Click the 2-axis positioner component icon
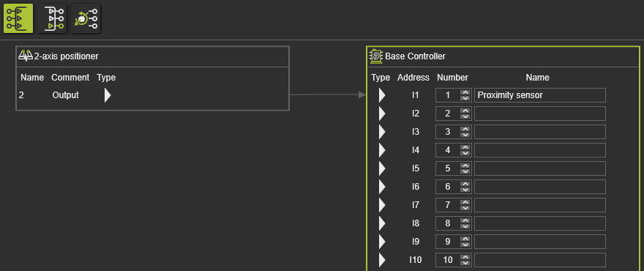644x271 pixels. 26,56
